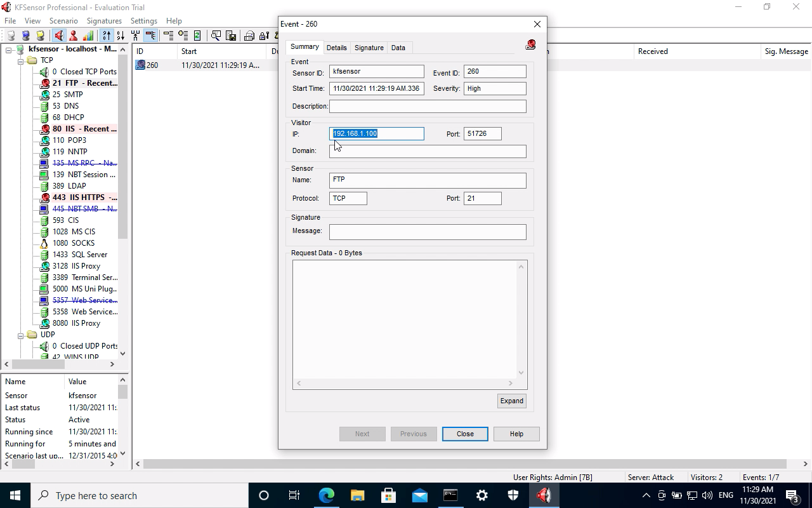Collapse the UDP folder in tree
The width and height of the screenshot is (812, 508).
pos(20,335)
